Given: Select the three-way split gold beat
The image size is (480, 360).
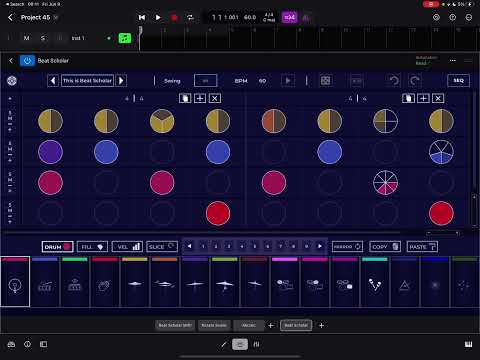Looking at the screenshot, I should [x=162, y=121].
